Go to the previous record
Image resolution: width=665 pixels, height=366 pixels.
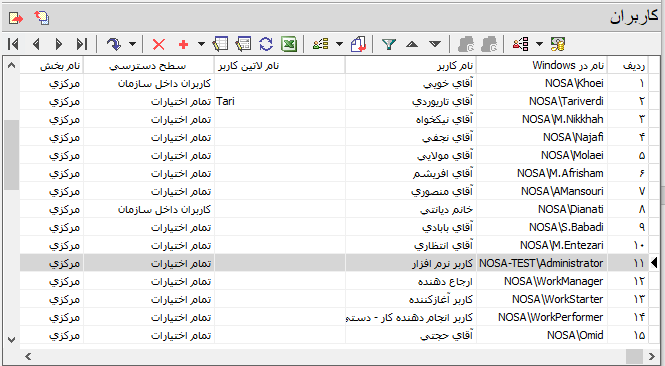(x=36, y=44)
